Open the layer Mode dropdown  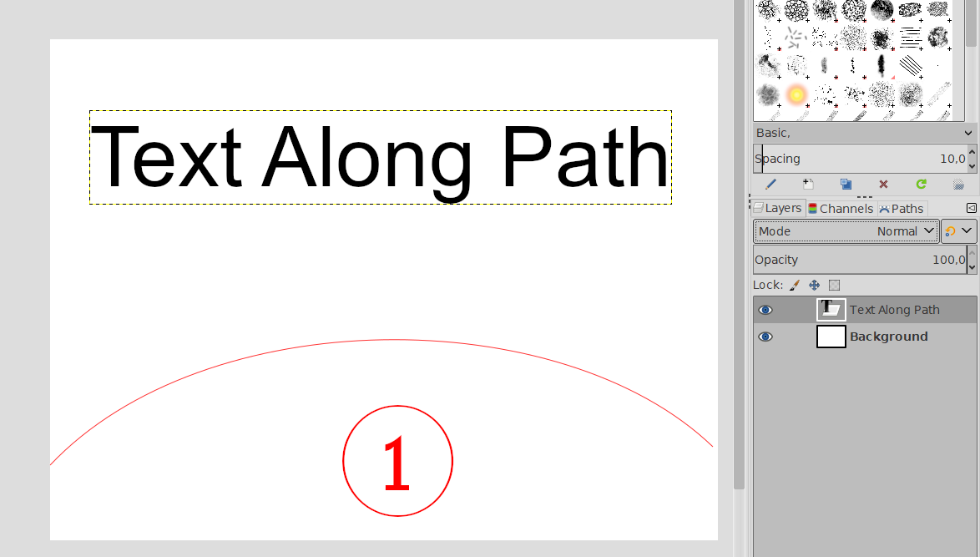(x=846, y=231)
